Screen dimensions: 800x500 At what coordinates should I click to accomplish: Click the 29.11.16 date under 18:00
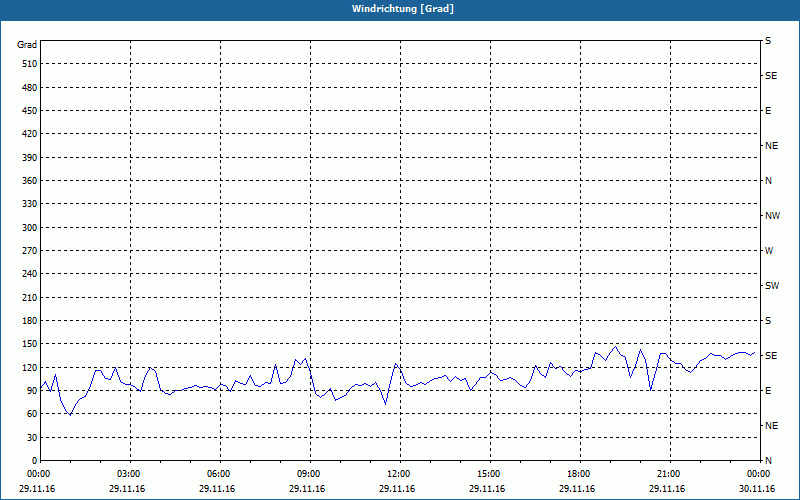(x=577, y=489)
